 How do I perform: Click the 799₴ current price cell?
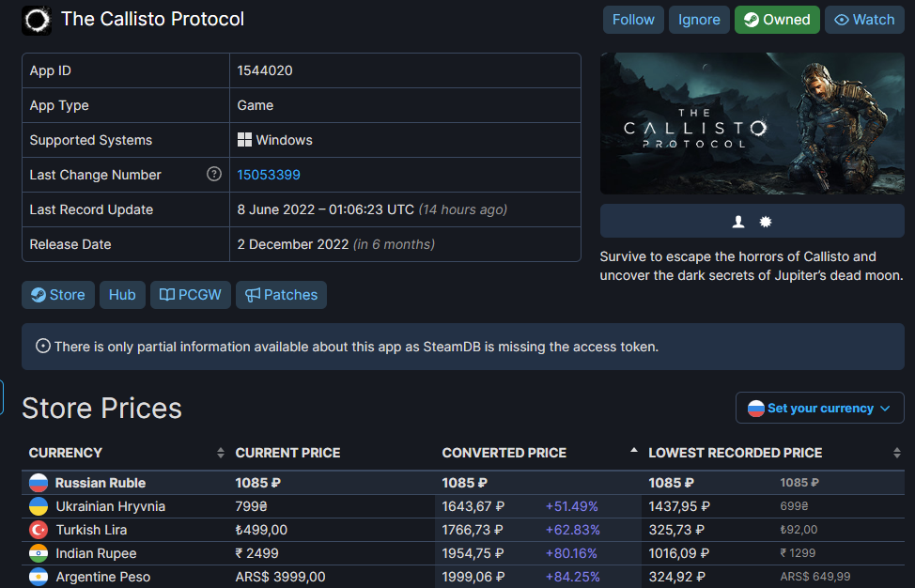pyautogui.click(x=252, y=506)
